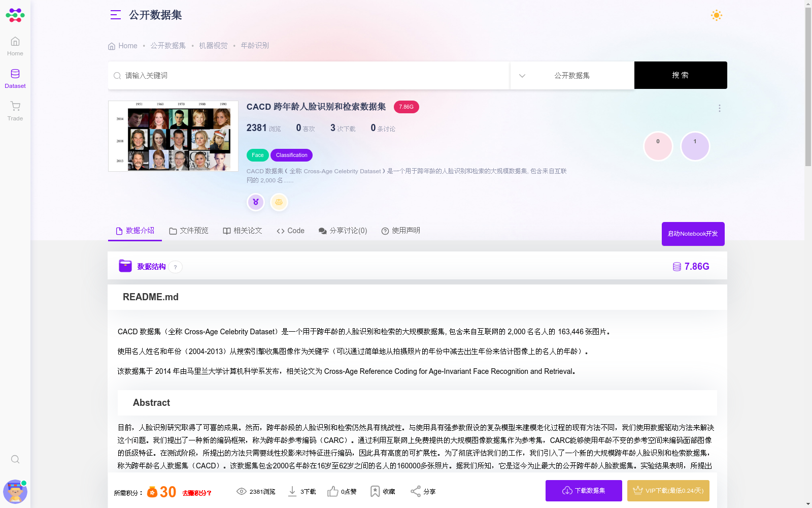Image resolution: width=812 pixels, height=508 pixels.
Task: Open Dataset section in sidebar
Action: coord(15,79)
